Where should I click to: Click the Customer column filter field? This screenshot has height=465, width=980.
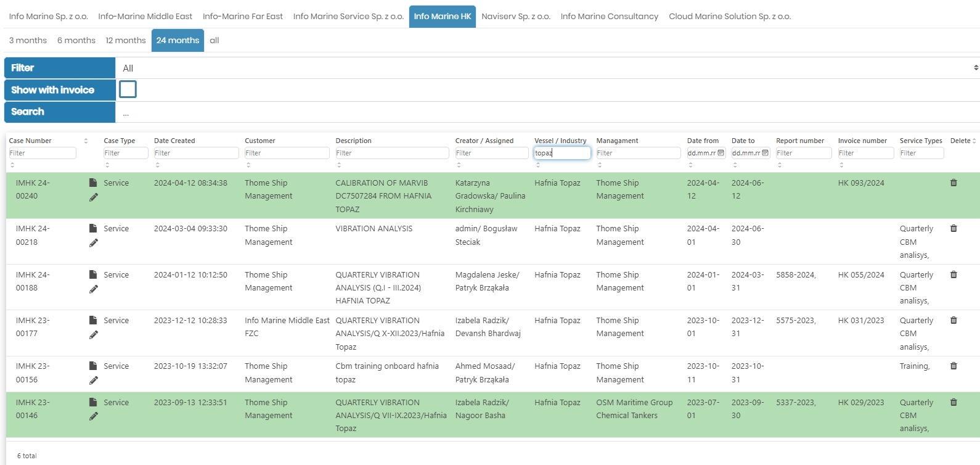coord(287,153)
